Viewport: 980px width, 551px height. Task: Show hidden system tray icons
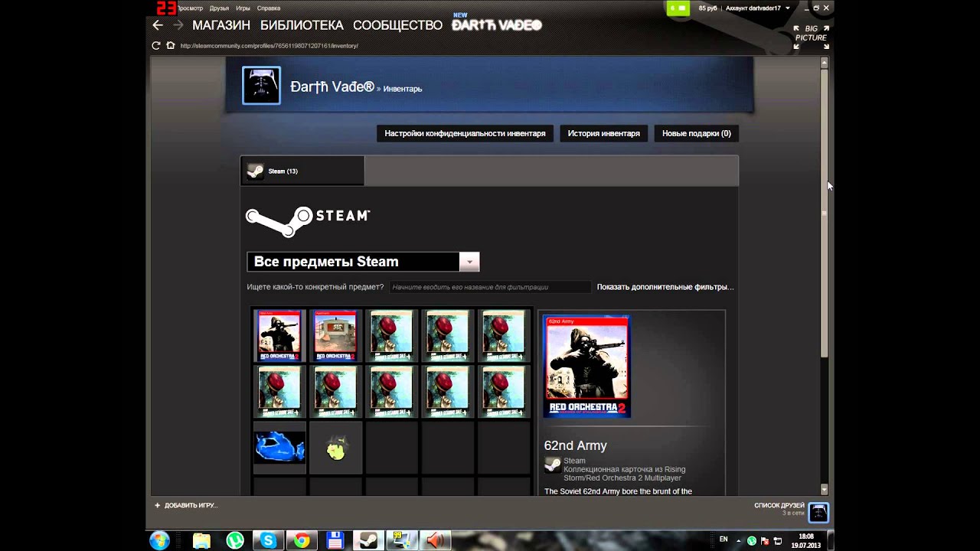click(740, 540)
